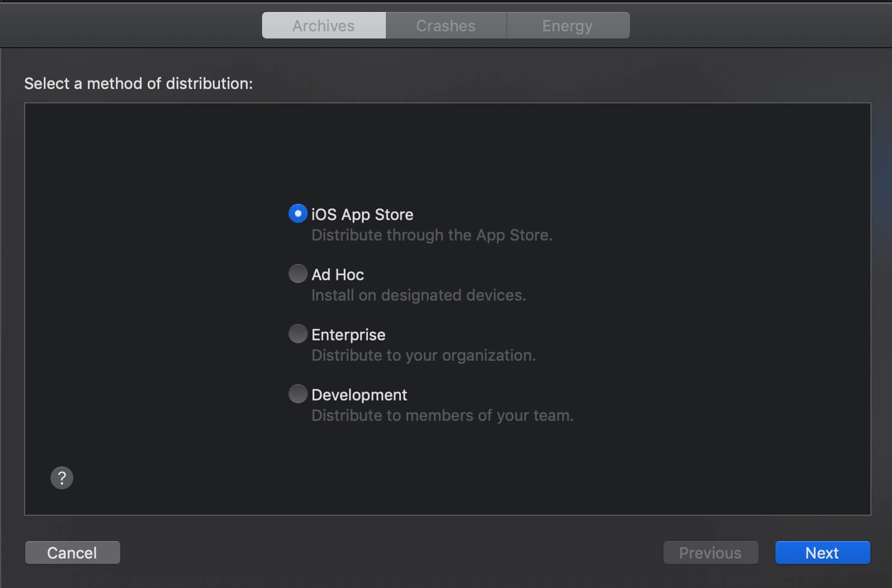This screenshot has height=588, width=892.
Task: Cancel the distribution dialog
Action: 73,553
